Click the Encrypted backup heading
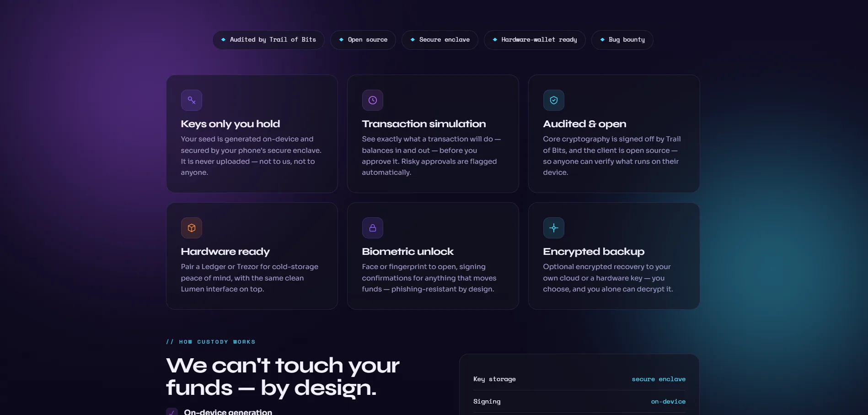The height and width of the screenshot is (415, 868). [594, 252]
